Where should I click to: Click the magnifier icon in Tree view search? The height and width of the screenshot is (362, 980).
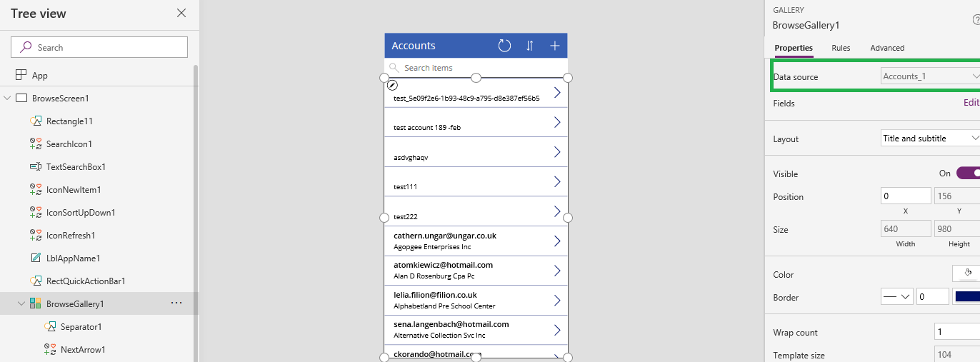pyautogui.click(x=26, y=47)
